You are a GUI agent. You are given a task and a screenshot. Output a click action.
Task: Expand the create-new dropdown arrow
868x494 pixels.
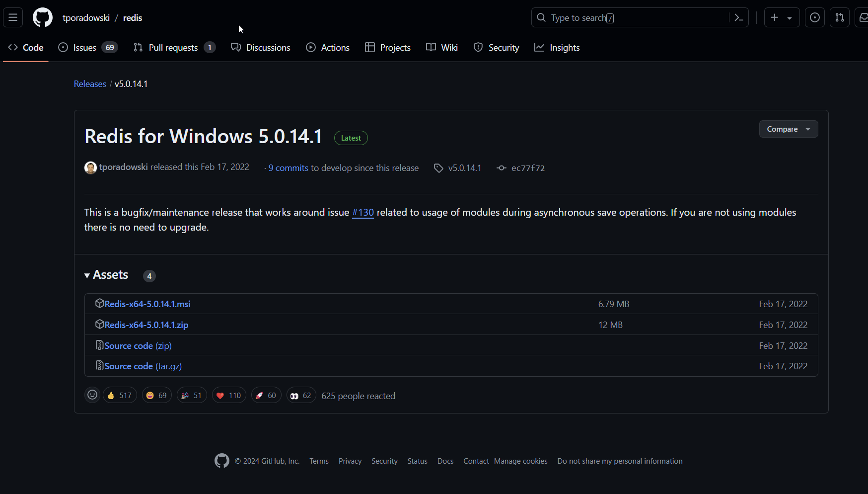click(790, 18)
